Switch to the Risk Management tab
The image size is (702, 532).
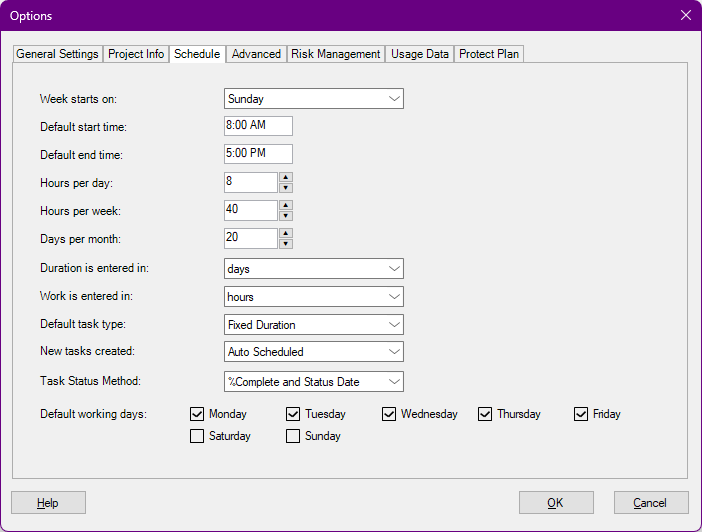335,54
